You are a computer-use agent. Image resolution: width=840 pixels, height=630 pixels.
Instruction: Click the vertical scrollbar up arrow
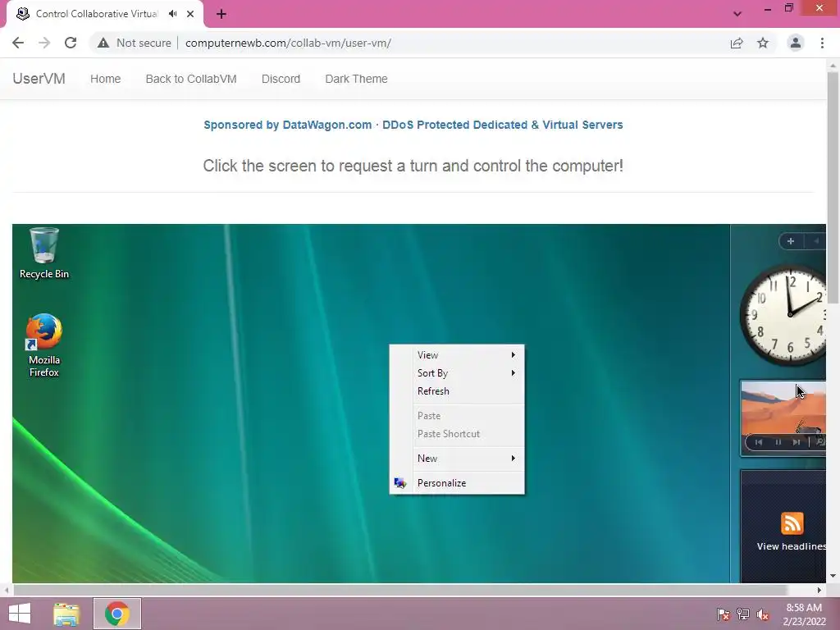[833, 66]
